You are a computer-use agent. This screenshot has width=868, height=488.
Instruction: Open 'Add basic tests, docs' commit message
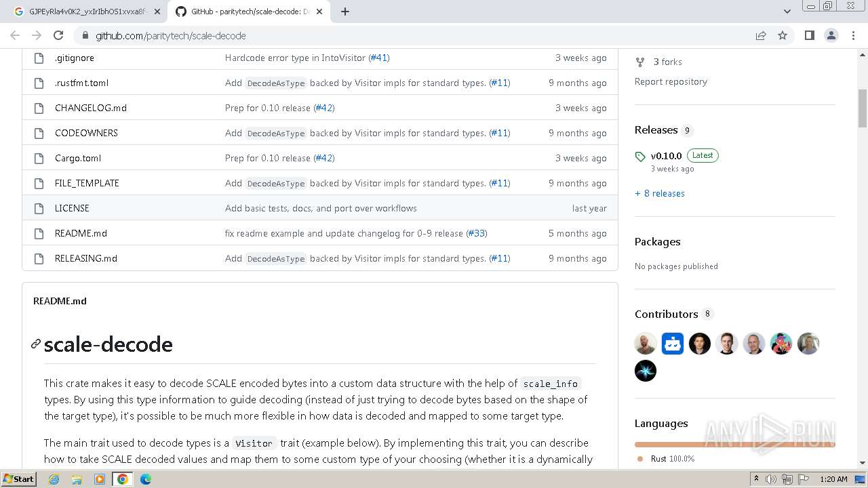click(x=321, y=208)
